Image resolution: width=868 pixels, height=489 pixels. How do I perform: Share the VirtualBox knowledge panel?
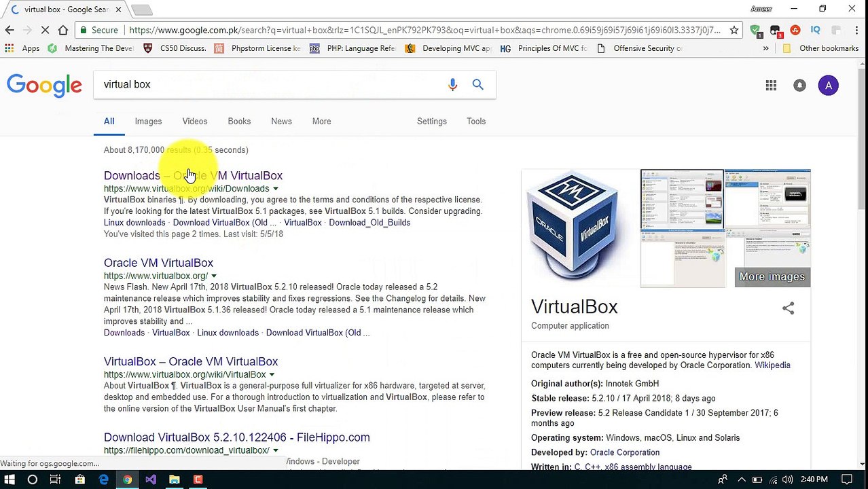[x=788, y=308]
